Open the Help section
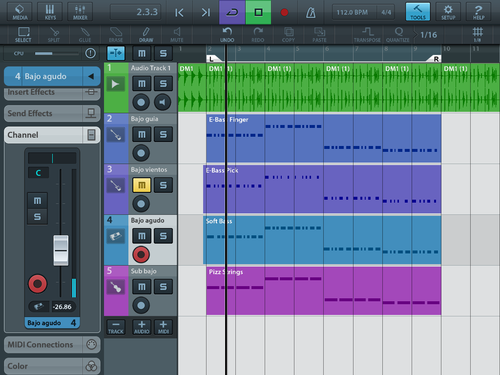The image size is (500, 375). coord(478,12)
